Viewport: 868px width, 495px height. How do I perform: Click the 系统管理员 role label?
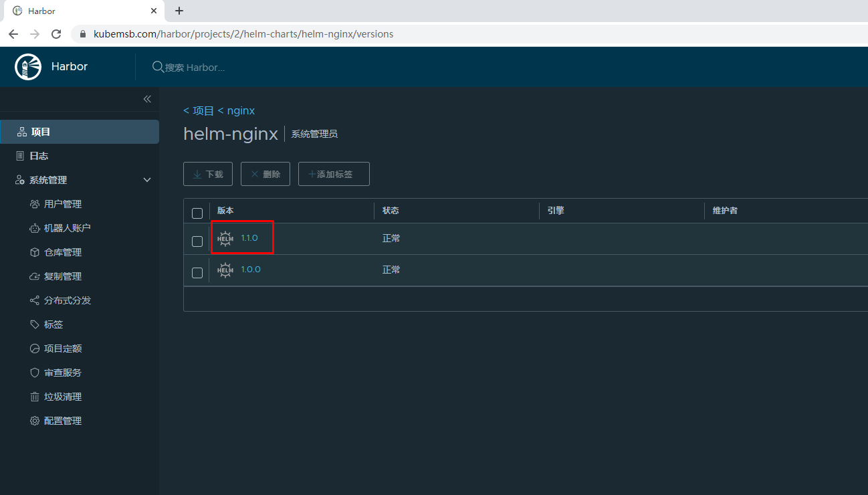pos(314,134)
